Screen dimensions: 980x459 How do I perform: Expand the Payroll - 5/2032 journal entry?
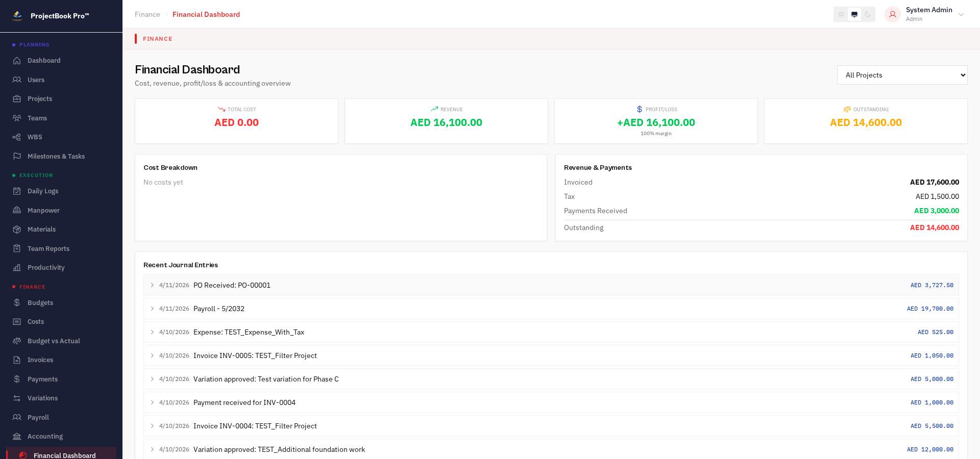pyautogui.click(x=551, y=309)
